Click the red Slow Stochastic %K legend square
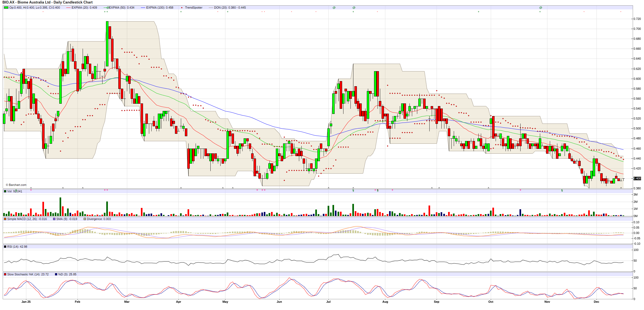This screenshot has height=310, width=644. [5, 274]
